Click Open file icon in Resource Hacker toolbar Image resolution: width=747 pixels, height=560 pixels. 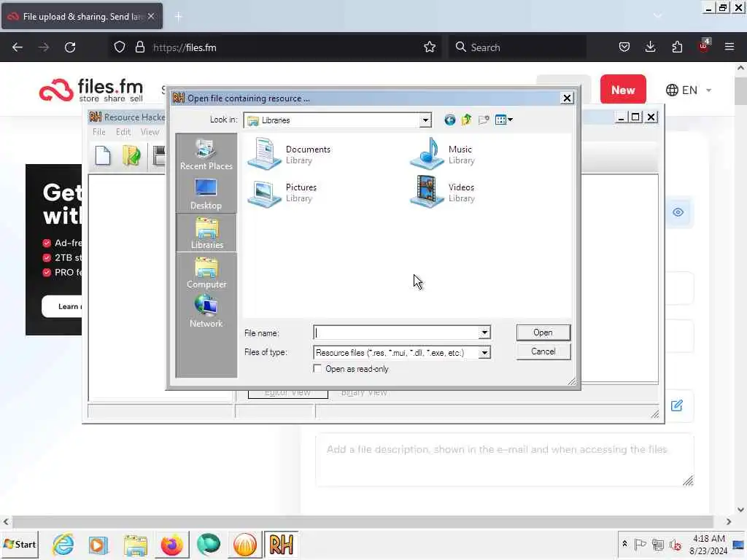(131, 156)
